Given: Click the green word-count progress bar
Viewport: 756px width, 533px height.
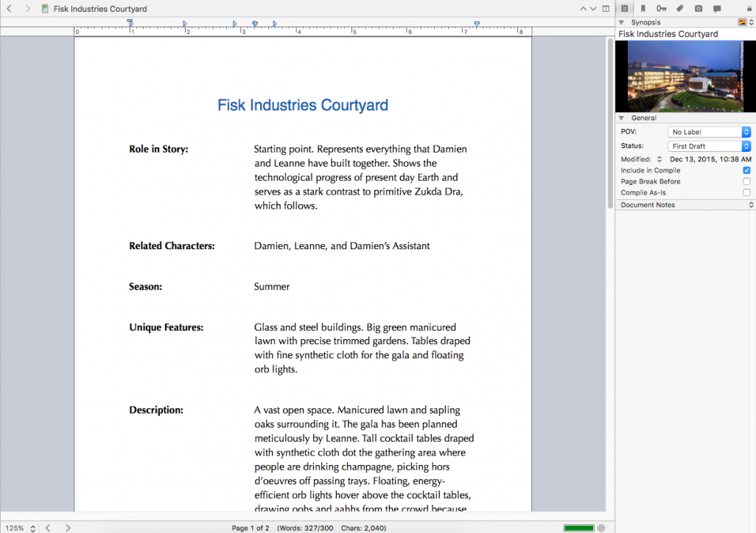Looking at the screenshot, I should tap(578, 528).
